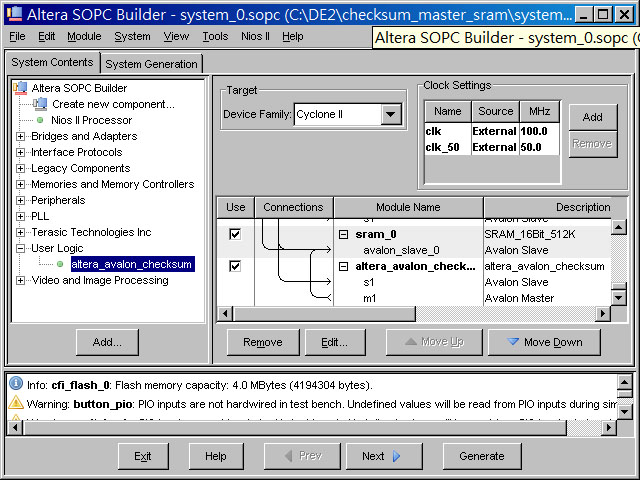Select the clk row in Clock Settings

click(491, 131)
